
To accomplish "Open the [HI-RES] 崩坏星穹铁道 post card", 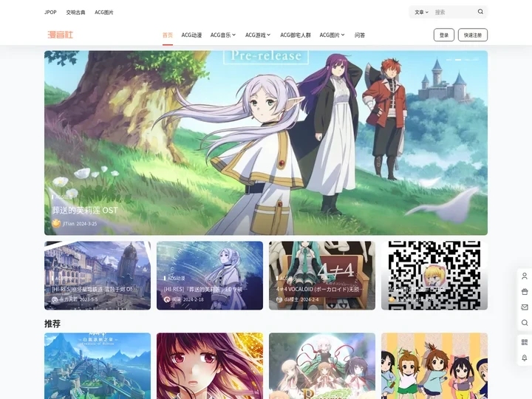I will click(98, 276).
